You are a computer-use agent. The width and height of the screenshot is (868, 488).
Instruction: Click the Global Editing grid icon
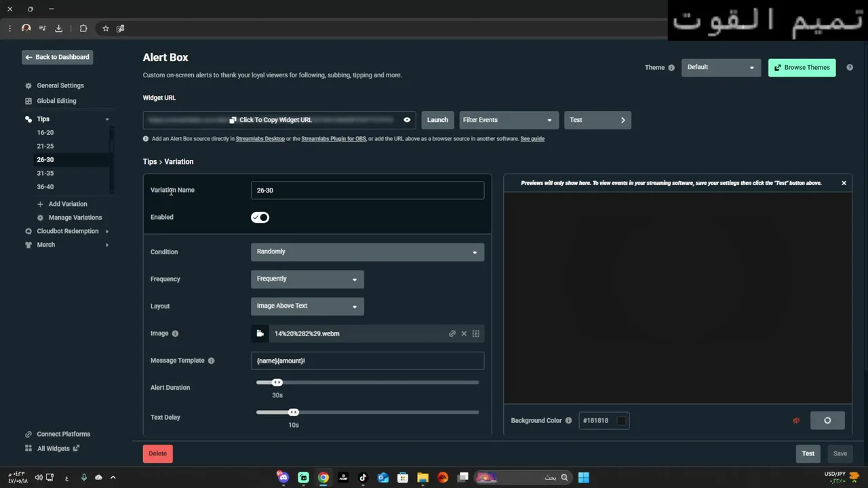(28, 101)
